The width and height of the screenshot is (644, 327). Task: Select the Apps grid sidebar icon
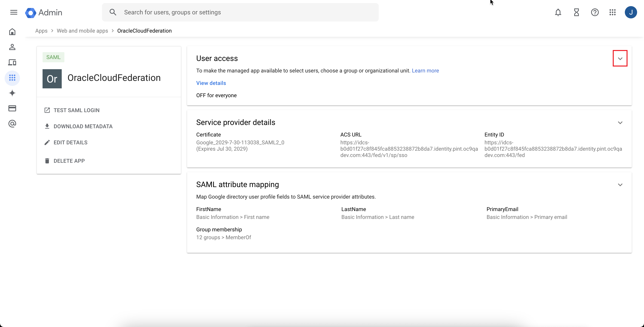[x=12, y=78]
